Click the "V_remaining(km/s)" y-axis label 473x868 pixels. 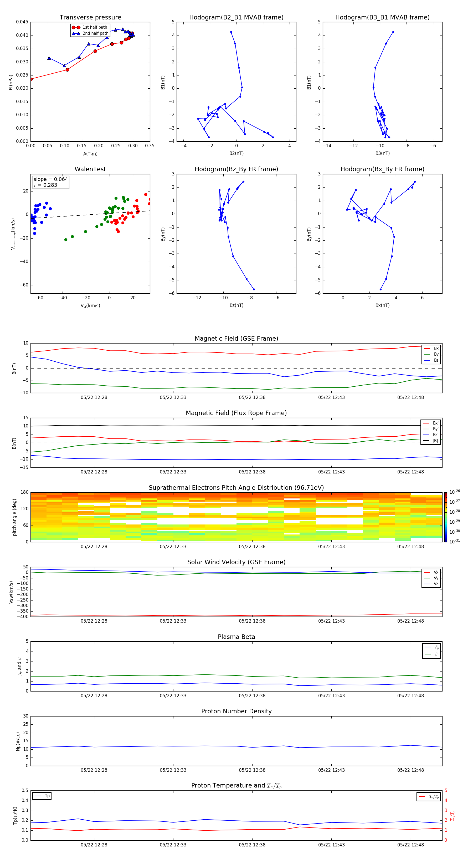click(13, 234)
